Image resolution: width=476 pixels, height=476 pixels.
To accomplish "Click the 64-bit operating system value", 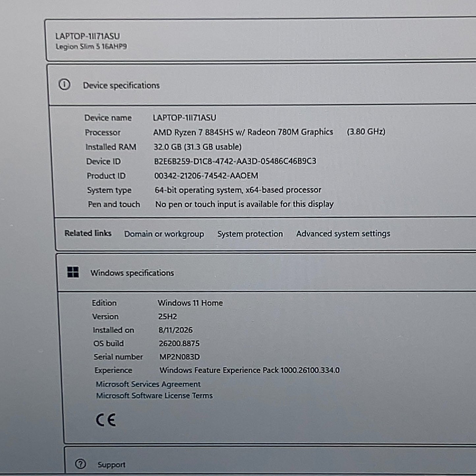I will [x=238, y=190].
